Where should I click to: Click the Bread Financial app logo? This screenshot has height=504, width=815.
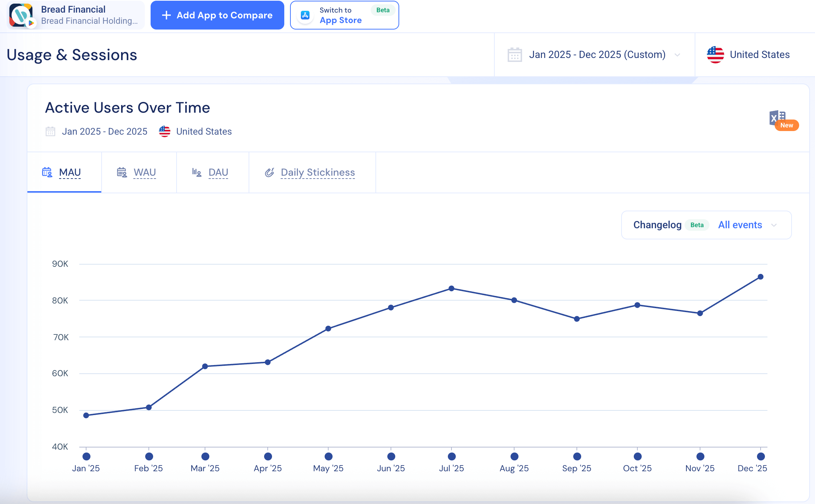point(21,15)
